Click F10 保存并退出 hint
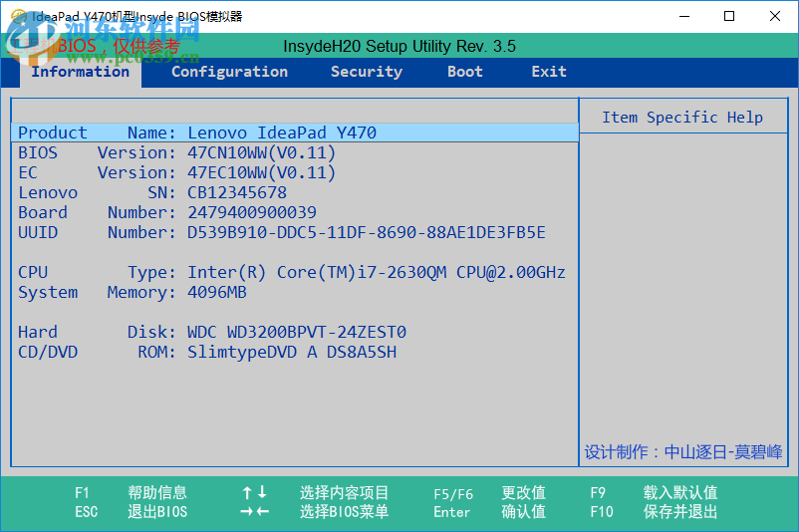This screenshot has width=799, height=532. (x=654, y=512)
